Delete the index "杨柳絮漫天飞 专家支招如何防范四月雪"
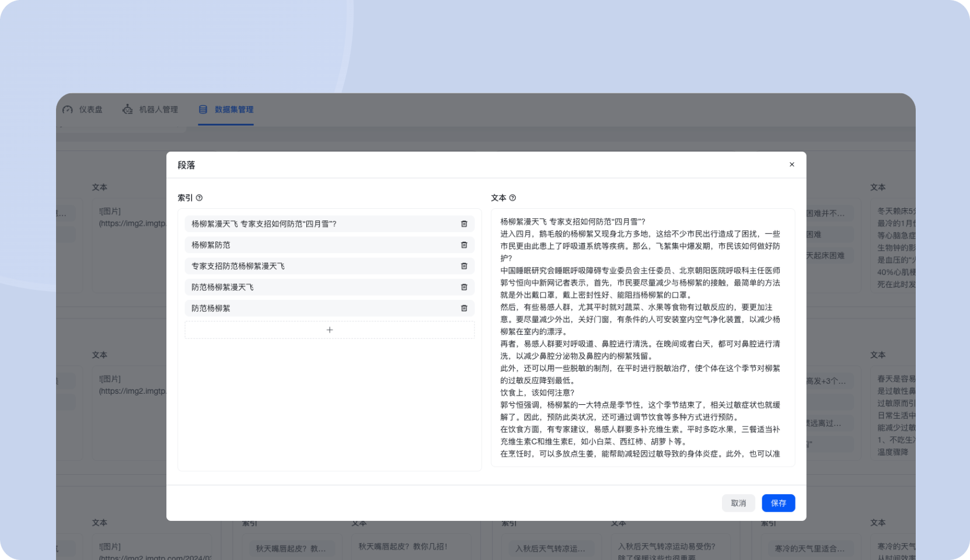This screenshot has width=970, height=560. click(x=464, y=223)
